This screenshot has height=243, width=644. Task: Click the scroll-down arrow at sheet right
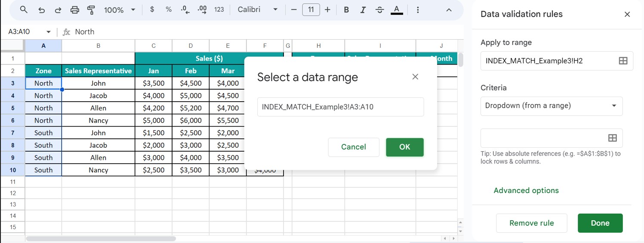click(461, 231)
